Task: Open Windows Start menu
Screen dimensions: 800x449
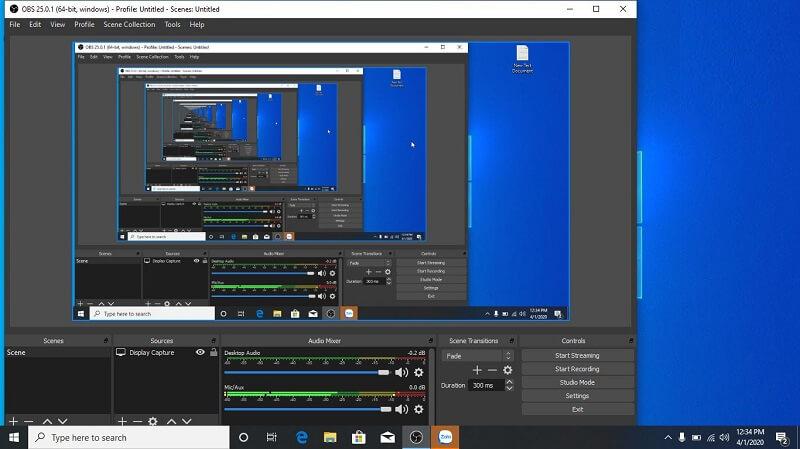Action: 14,437
